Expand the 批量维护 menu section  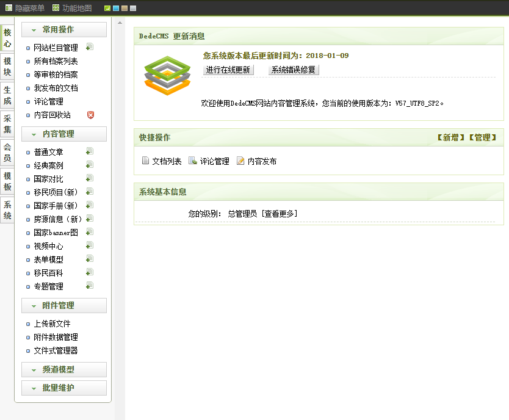(x=64, y=388)
